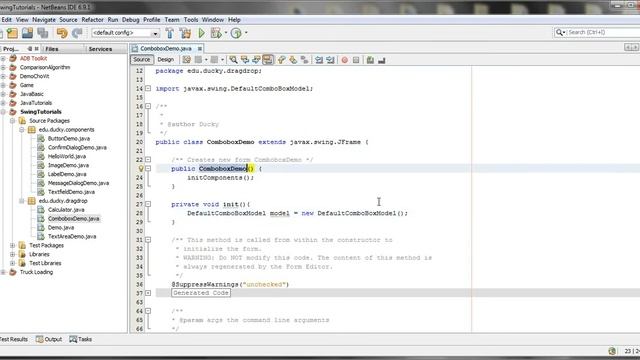
Task: Collapse the SwingTutorials project node
Action: (x=3, y=112)
